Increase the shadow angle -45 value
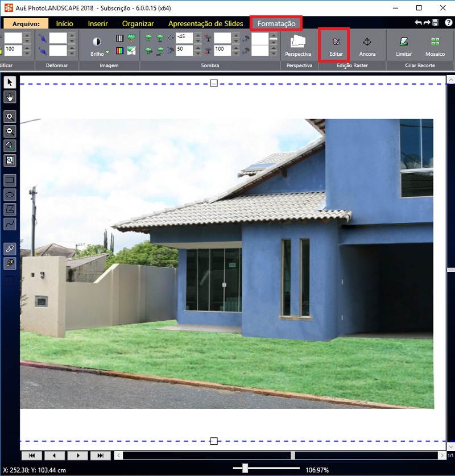 [x=197, y=35]
